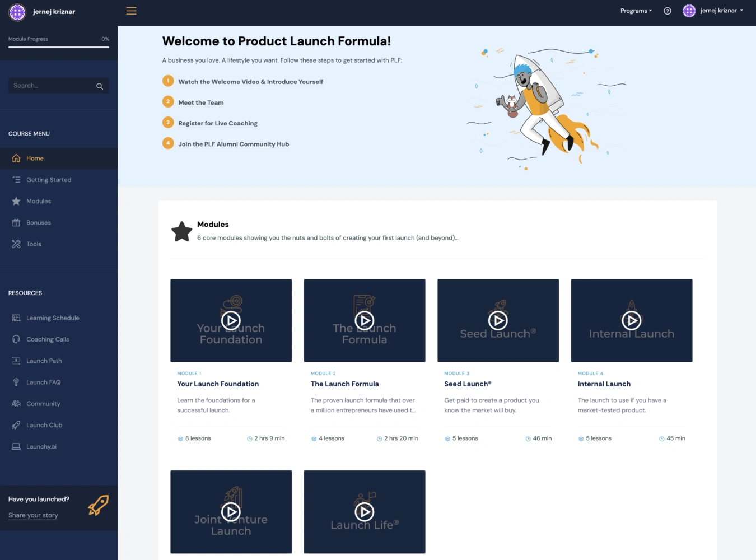The image size is (756, 560).
Task: Open the Programs dropdown menu
Action: [x=636, y=11]
